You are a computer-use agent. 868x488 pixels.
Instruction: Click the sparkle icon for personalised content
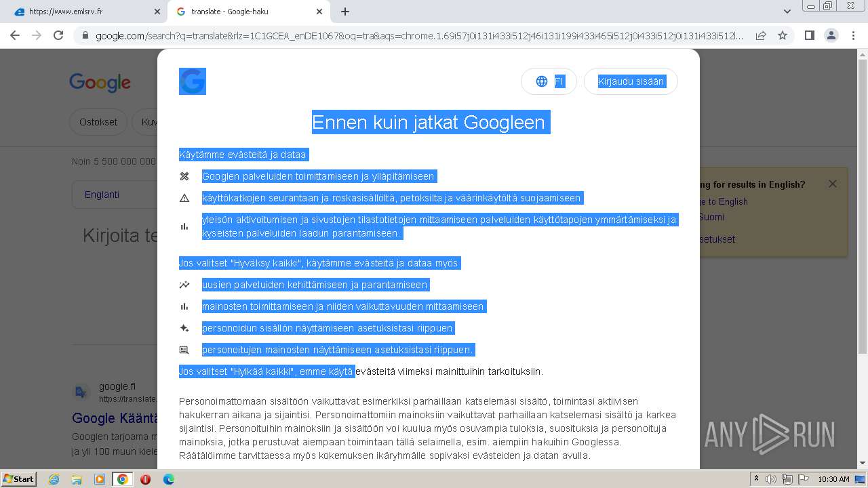184,328
